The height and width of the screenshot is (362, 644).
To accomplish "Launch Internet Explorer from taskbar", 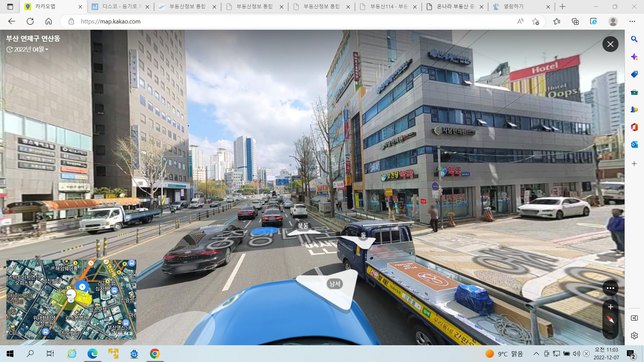I will pos(72,354).
